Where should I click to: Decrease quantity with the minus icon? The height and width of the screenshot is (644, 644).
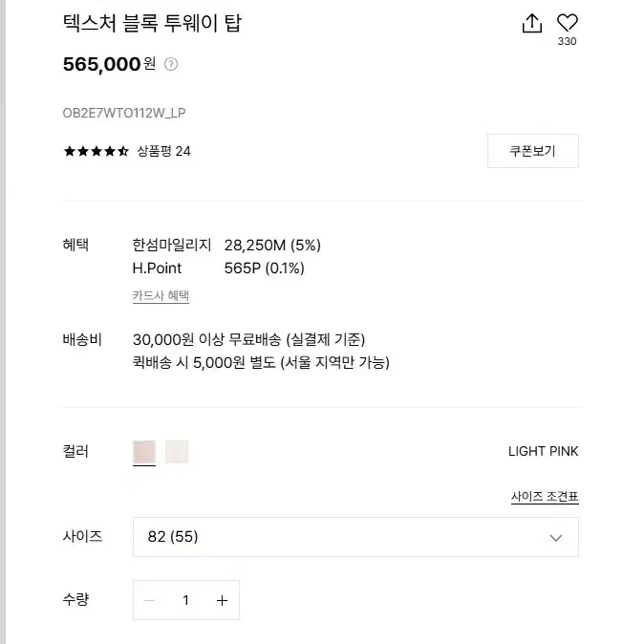pos(149,600)
